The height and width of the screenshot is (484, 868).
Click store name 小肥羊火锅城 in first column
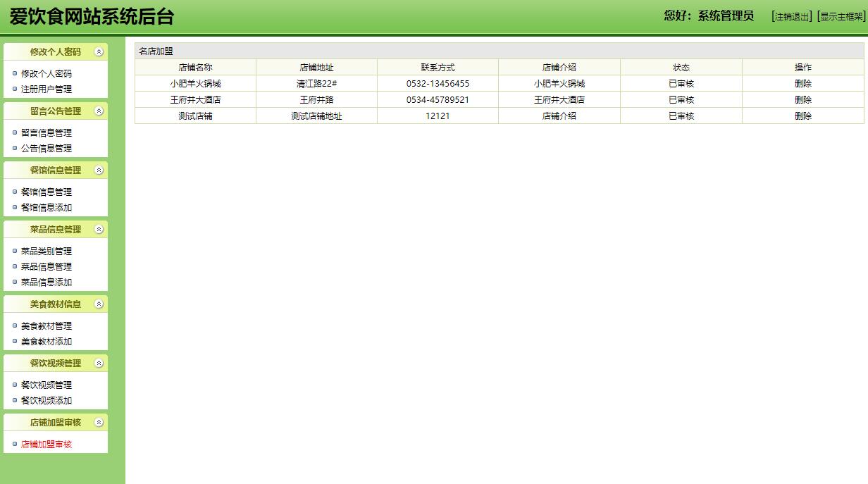[195, 83]
